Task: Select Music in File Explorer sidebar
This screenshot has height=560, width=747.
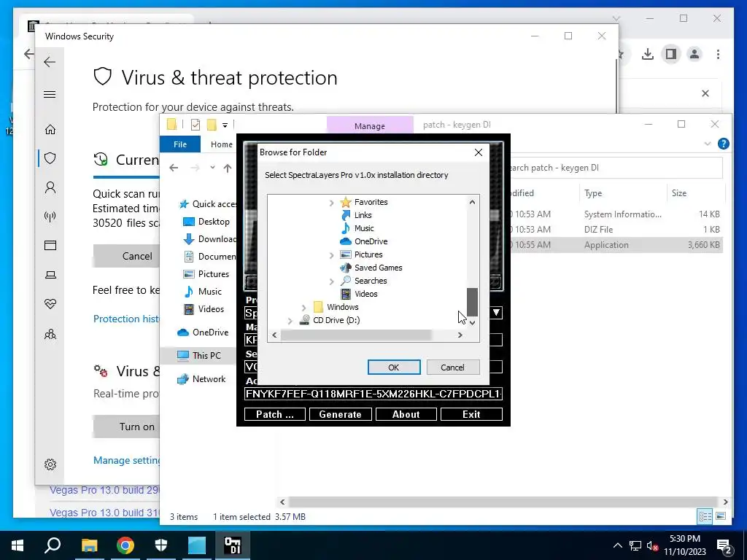Action: coord(204,292)
